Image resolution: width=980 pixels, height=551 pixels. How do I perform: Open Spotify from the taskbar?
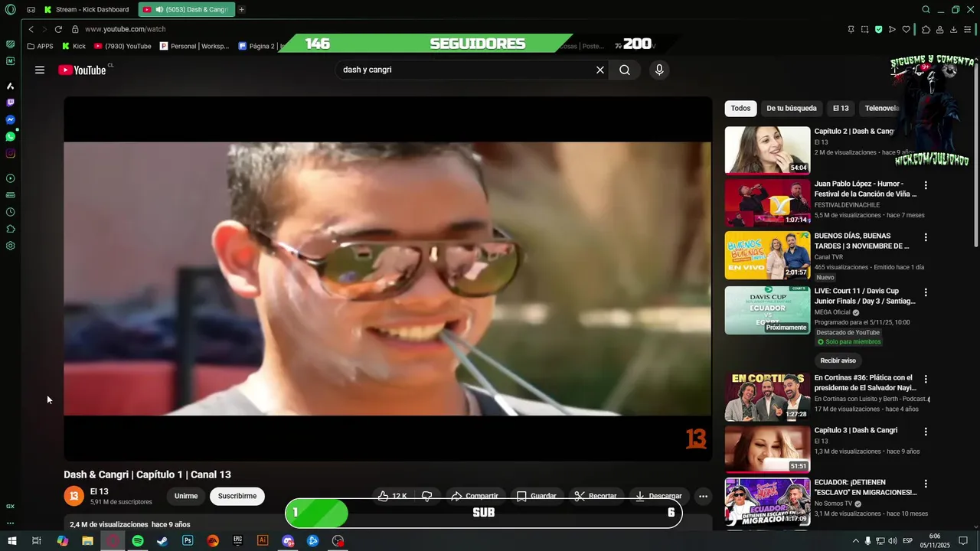pyautogui.click(x=138, y=541)
